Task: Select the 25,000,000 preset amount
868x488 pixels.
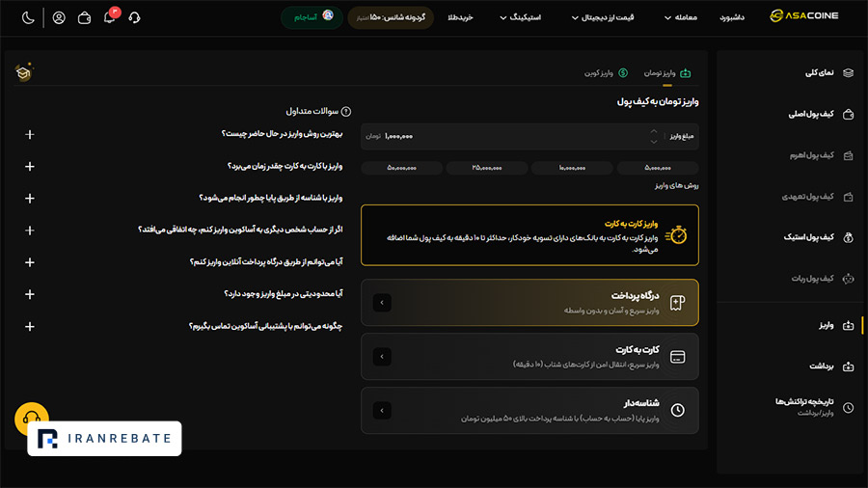Action: [487, 168]
